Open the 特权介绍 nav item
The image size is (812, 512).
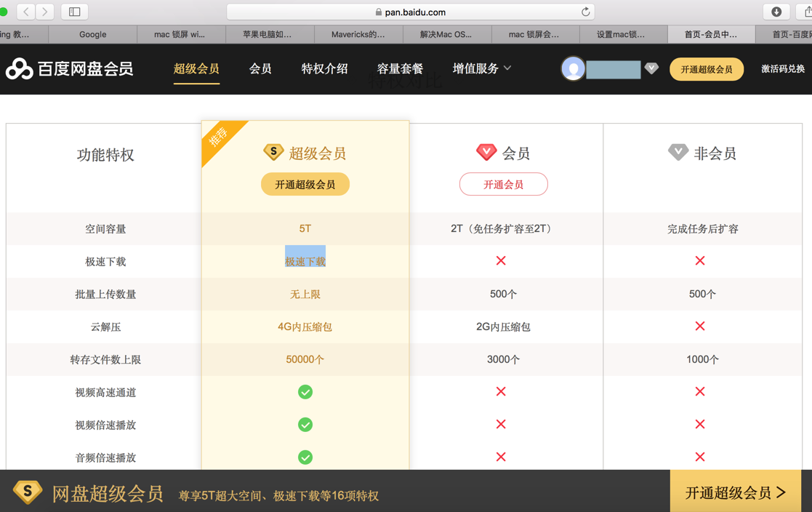pos(324,68)
